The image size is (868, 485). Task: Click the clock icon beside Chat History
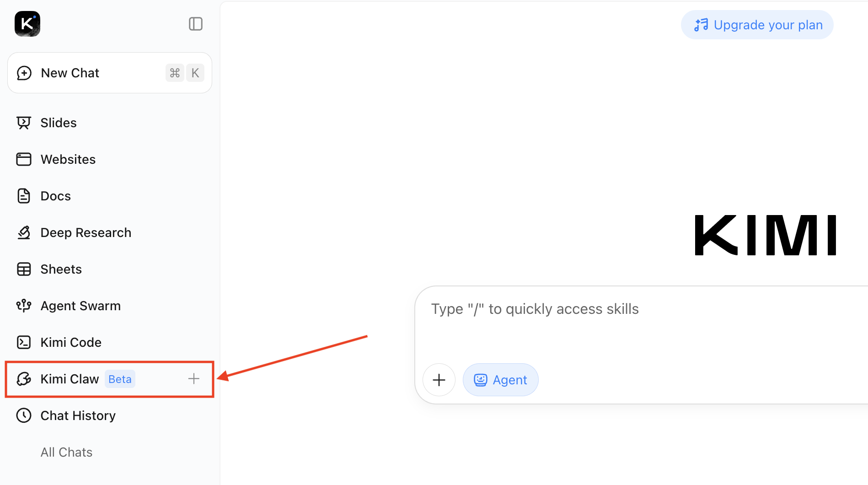[x=24, y=415]
